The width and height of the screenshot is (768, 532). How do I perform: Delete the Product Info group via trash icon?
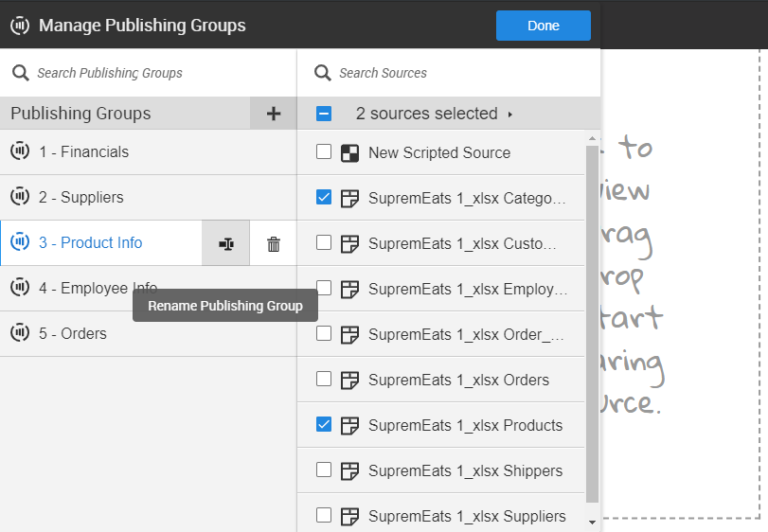coord(274,243)
